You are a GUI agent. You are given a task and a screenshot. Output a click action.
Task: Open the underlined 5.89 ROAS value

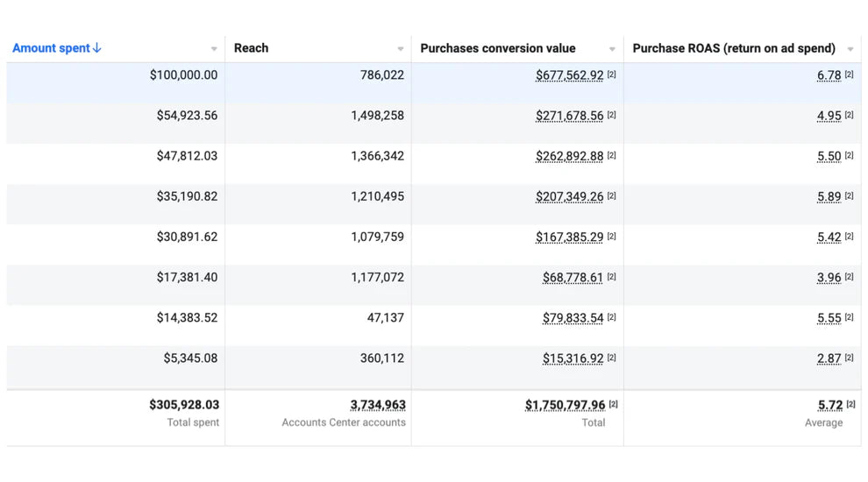[x=829, y=196]
